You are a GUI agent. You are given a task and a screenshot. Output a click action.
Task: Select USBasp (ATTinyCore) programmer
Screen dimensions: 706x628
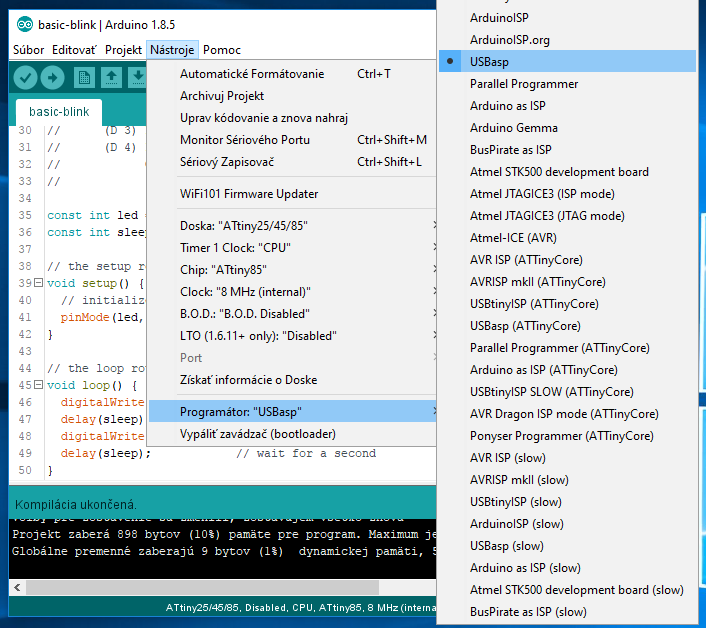567,326
